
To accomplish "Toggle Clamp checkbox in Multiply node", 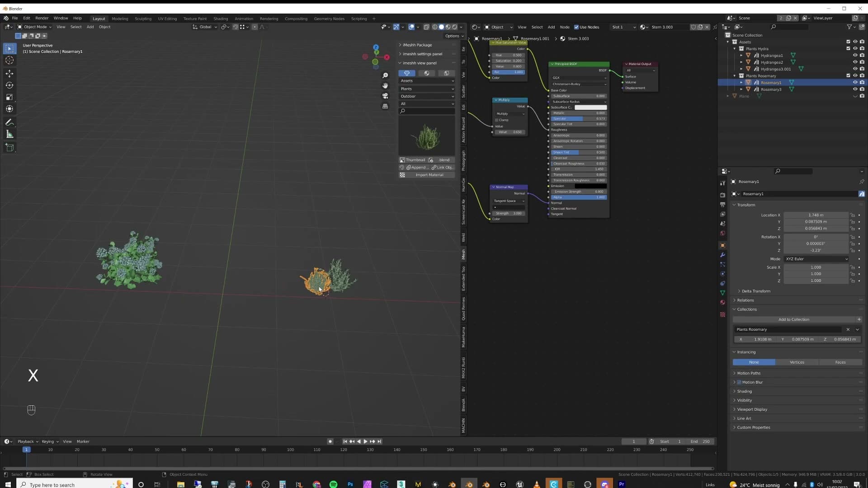I will [x=497, y=120].
